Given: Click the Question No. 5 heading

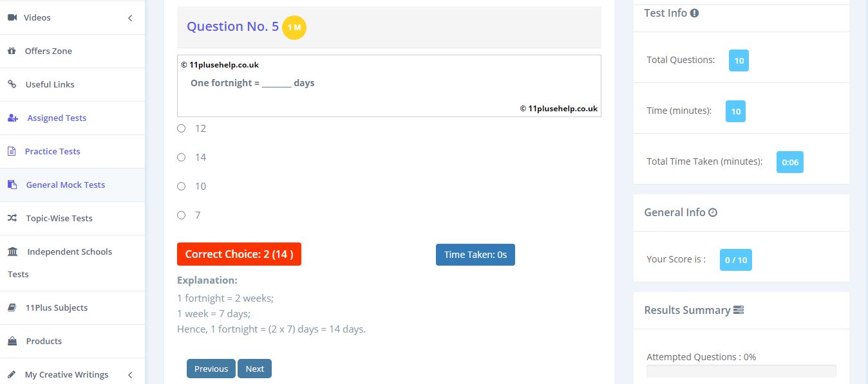Looking at the screenshot, I should point(233,26).
